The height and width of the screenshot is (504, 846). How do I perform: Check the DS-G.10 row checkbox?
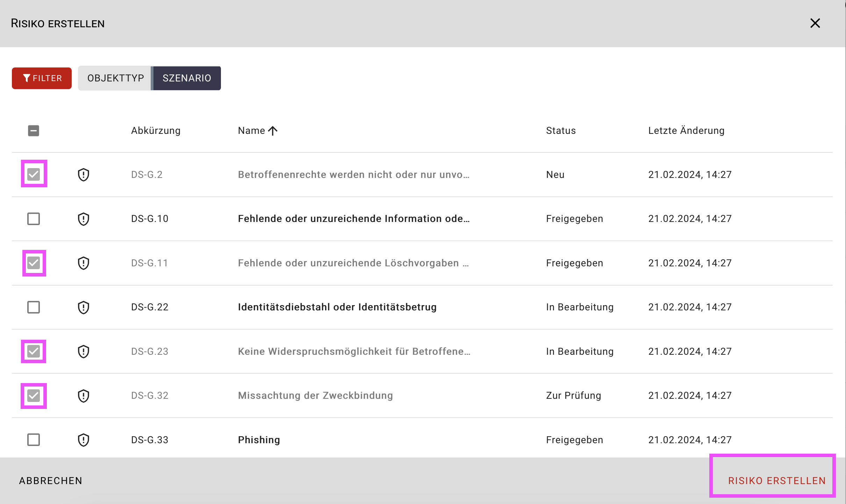click(x=34, y=219)
